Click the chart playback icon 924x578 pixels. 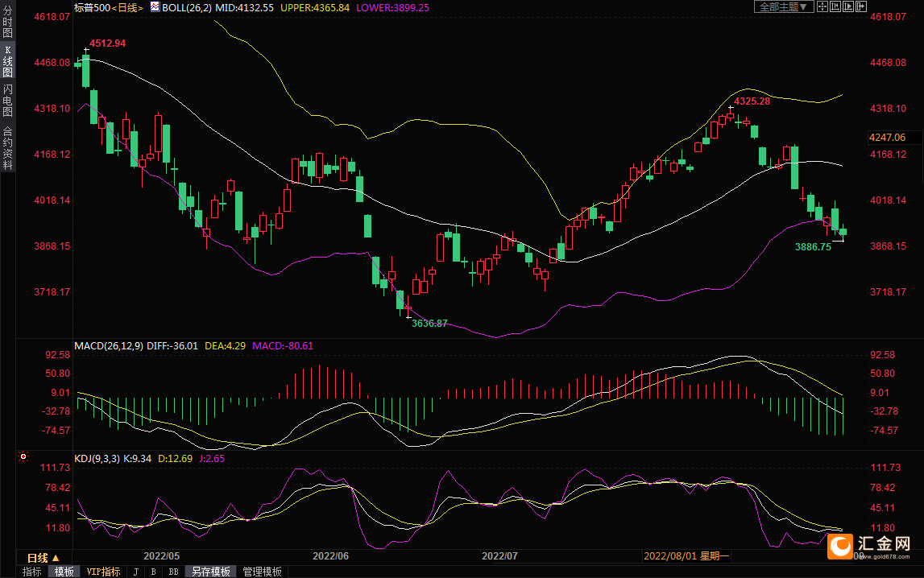click(x=848, y=6)
